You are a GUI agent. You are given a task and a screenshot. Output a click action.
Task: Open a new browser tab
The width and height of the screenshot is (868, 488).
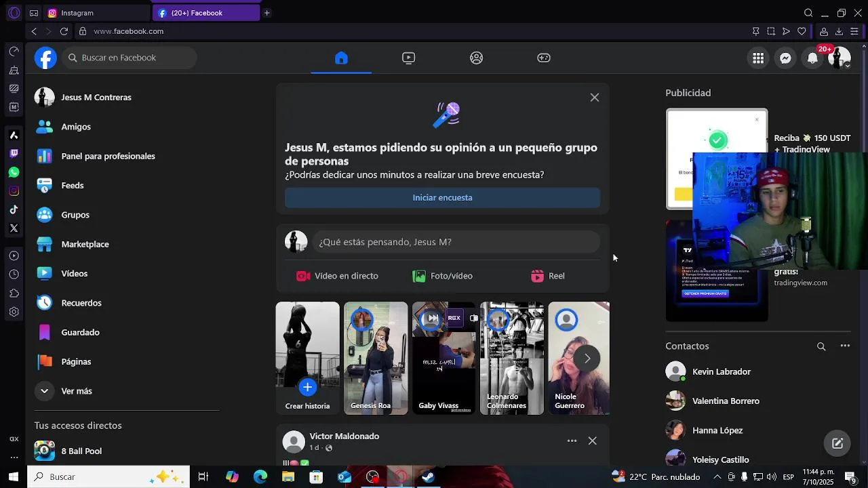pos(267,13)
